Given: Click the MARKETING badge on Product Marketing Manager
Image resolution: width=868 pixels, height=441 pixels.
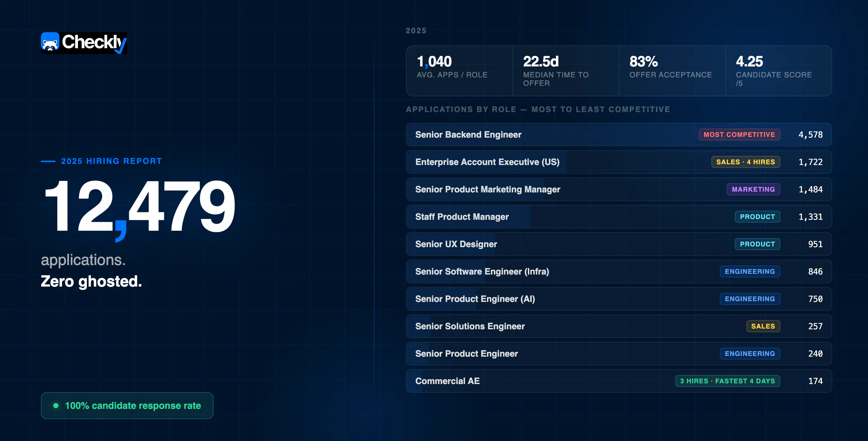Looking at the screenshot, I should (753, 189).
